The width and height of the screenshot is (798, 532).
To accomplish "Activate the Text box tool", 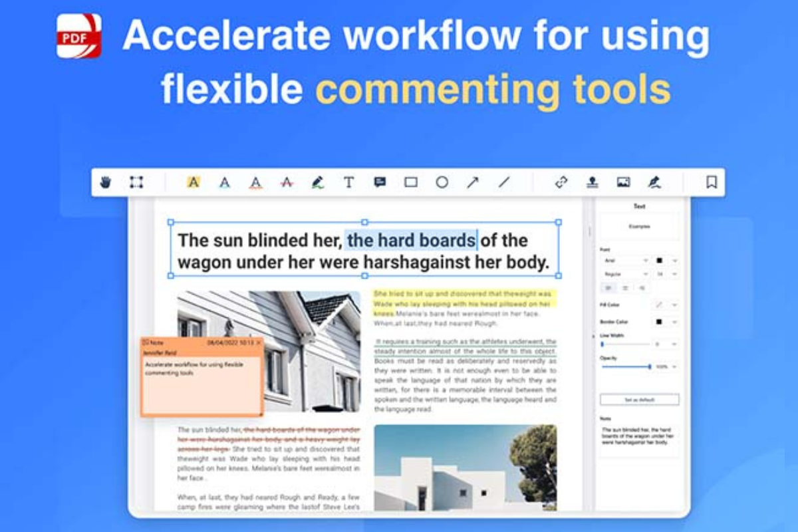I will tap(348, 182).
